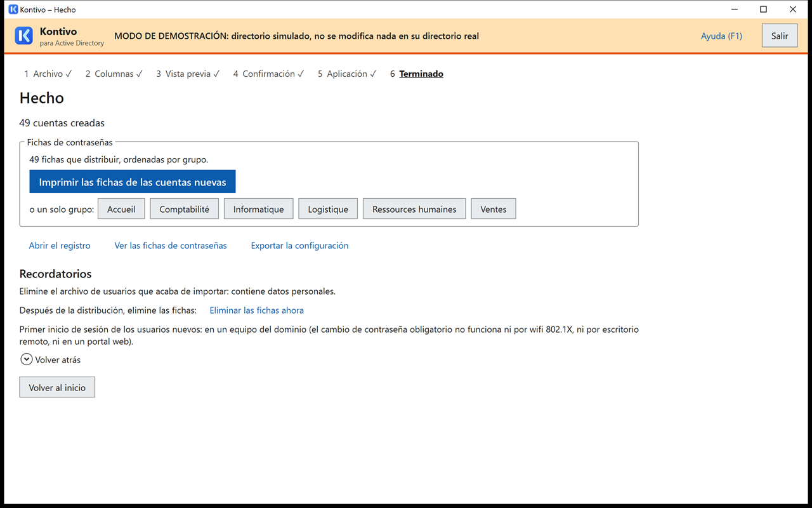The height and width of the screenshot is (508, 812).
Task: Open step 3 Vista previa
Action: coord(188,74)
